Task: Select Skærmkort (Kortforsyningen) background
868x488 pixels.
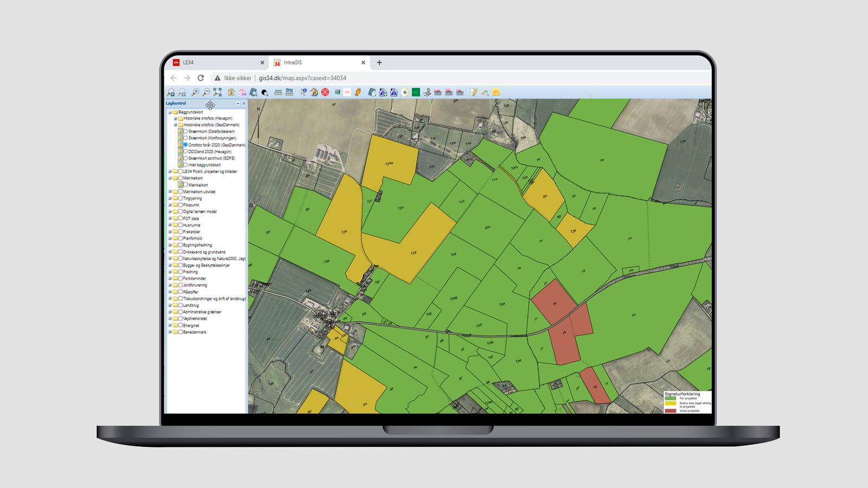Action: pos(186,138)
